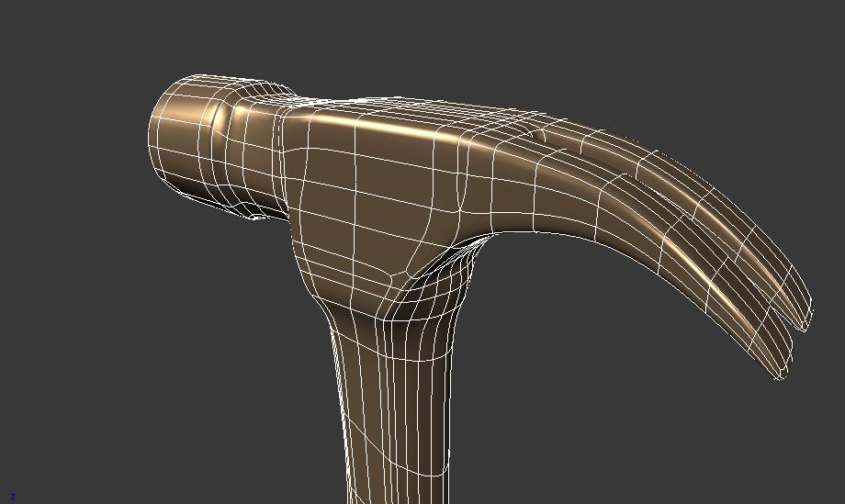Click the blue Z axis label
845x504 pixels.
click(12, 497)
